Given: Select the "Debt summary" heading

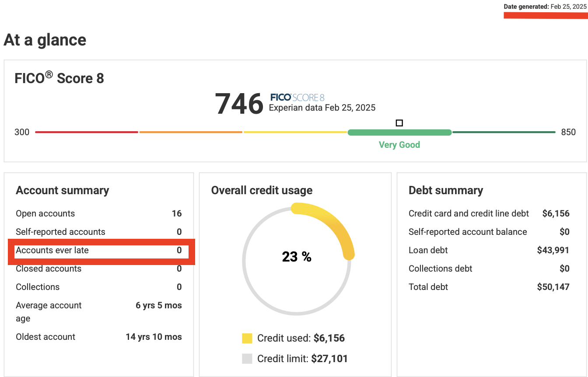Looking at the screenshot, I should point(446,190).
